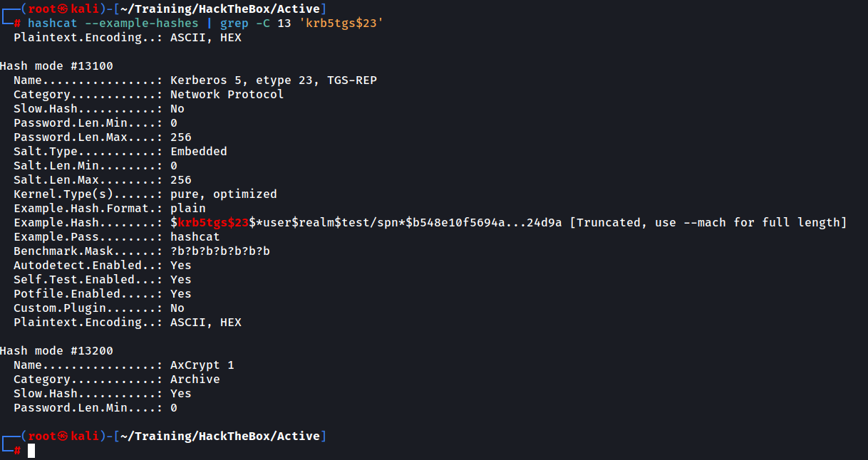Click the Kali skull symbol in top prompt
Viewport: 868px width, 460px height.
click(63, 9)
